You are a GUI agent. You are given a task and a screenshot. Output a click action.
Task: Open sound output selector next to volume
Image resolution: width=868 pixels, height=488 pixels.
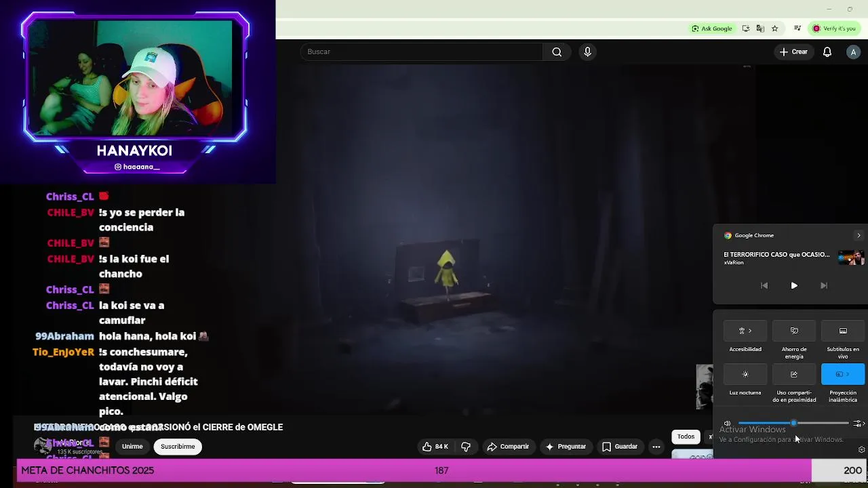[858, 424]
